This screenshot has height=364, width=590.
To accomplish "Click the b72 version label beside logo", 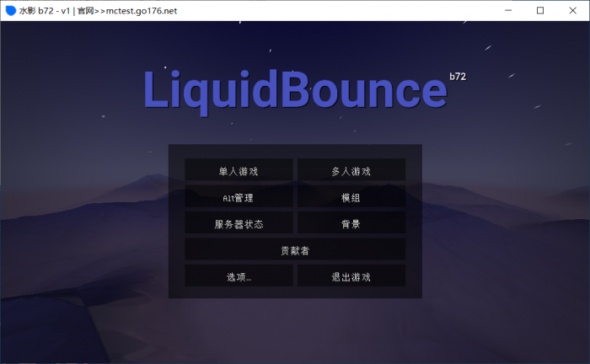I will click(x=458, y=76).
